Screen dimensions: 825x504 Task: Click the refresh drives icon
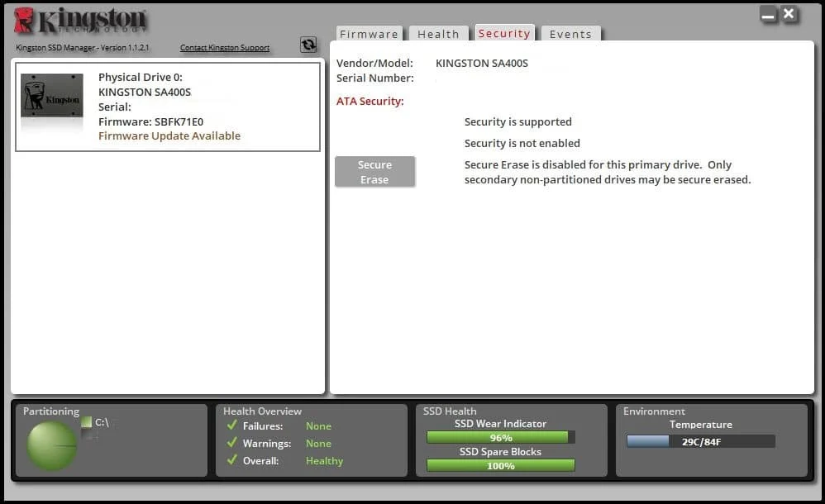point(308,45)
